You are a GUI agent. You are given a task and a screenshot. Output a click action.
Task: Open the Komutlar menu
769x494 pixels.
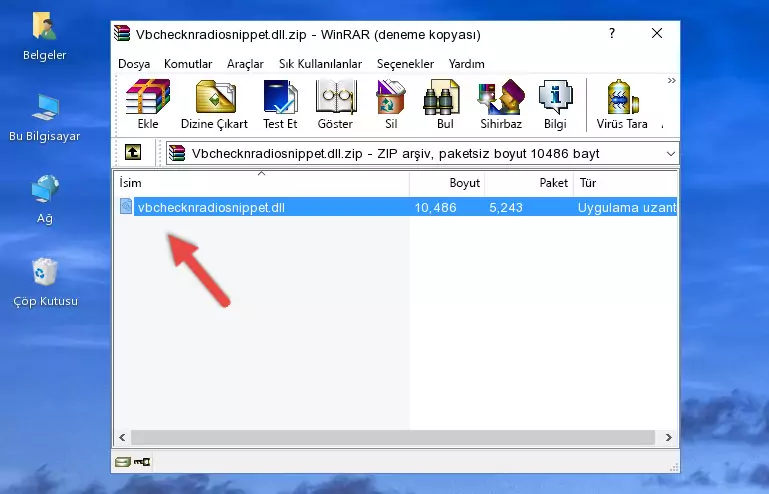tap(188, 64)
